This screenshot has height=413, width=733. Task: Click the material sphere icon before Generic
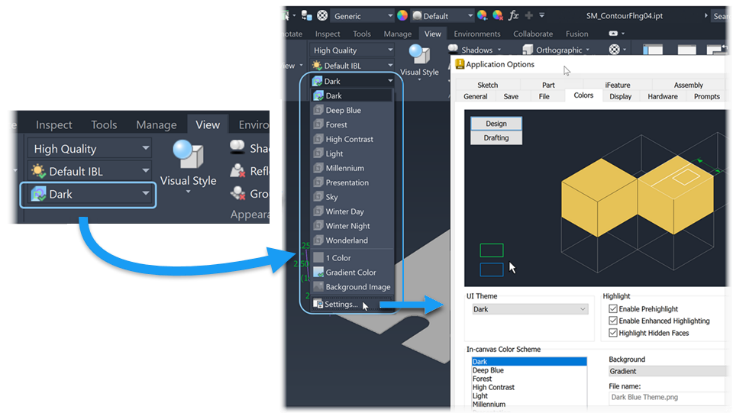(x=322, y=15)
